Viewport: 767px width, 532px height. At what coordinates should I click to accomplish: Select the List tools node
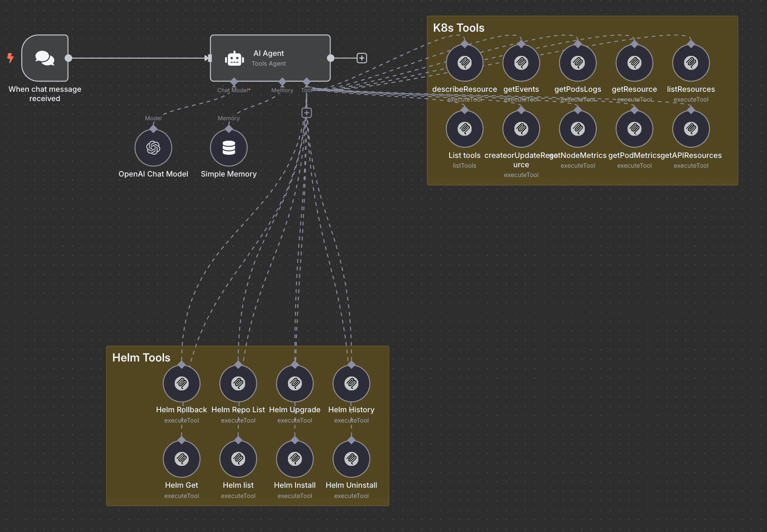[465, 129]
